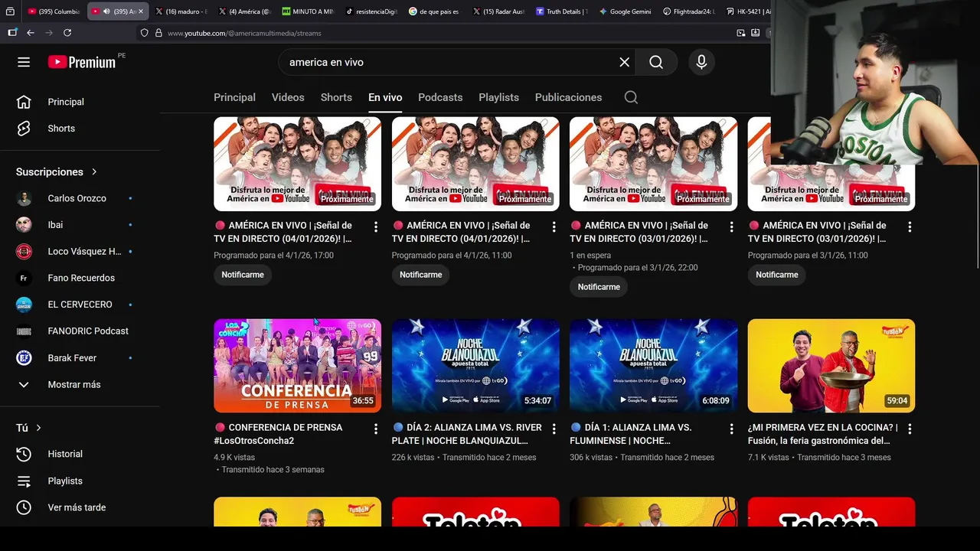Viewport: 980px width, 551px height.
Task: Switch to the Playlists channel tab
Action: click(x=498, y=97)
